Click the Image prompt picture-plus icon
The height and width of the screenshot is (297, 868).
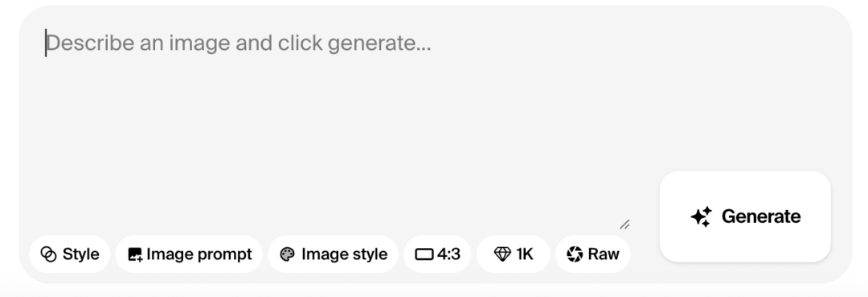pyautogui.click(x=135, y=254)
